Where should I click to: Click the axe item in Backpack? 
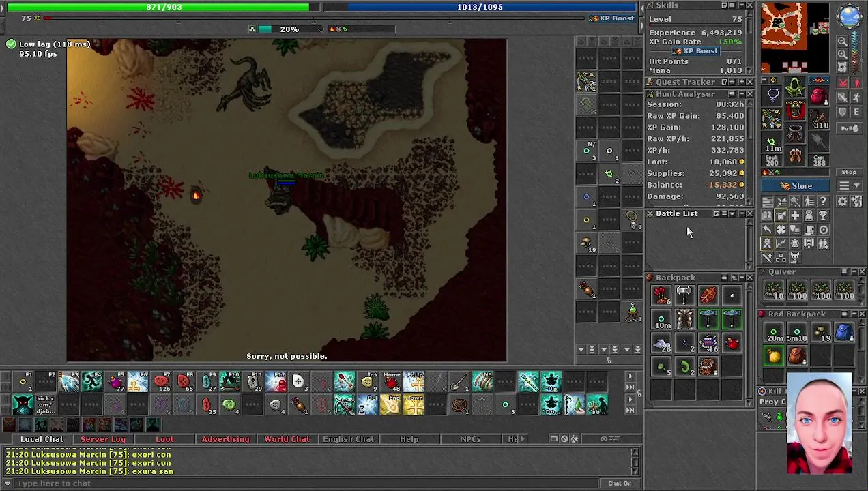pyautogui.click(x=684, y=295)
